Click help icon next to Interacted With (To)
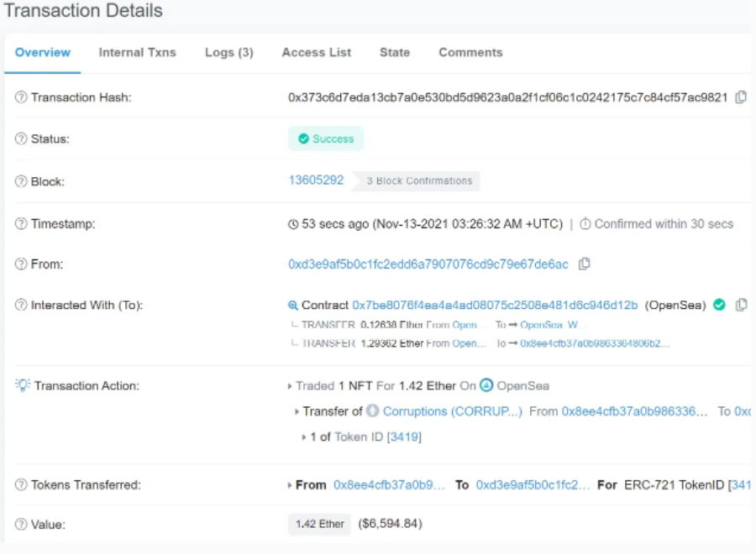The image size is (756, 554). point(21,305)
